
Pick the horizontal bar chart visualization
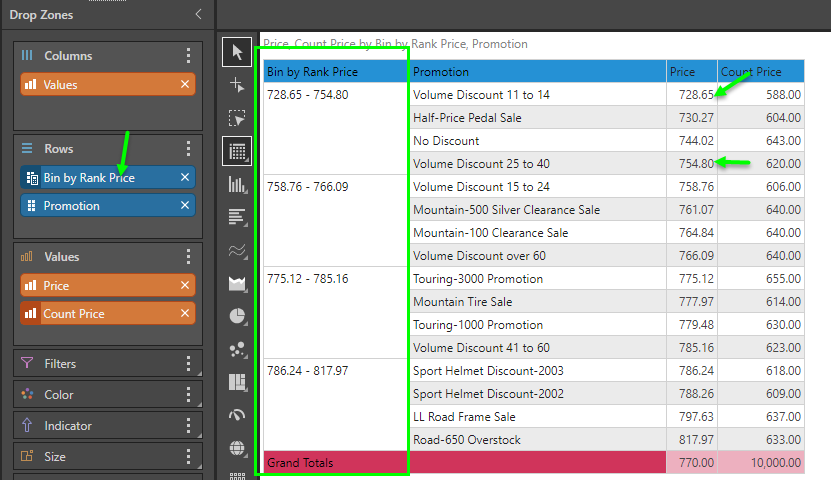pyautogui.click(x=237, y=217)
